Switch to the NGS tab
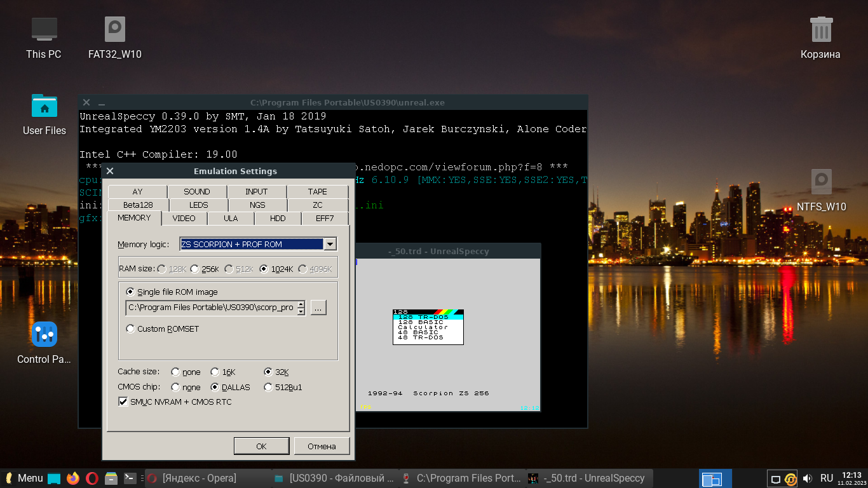Viewport: 868px width, 488px height. click(x=257, y=205)
